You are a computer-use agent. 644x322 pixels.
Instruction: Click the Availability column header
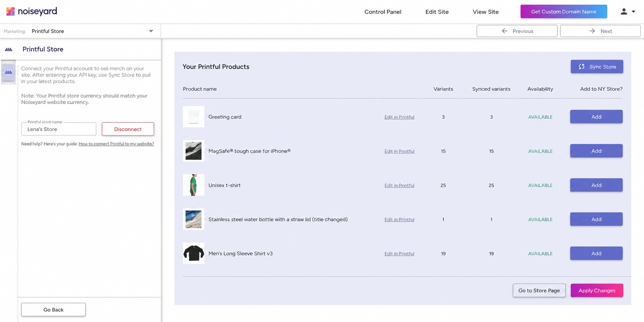tap(540, 89)
